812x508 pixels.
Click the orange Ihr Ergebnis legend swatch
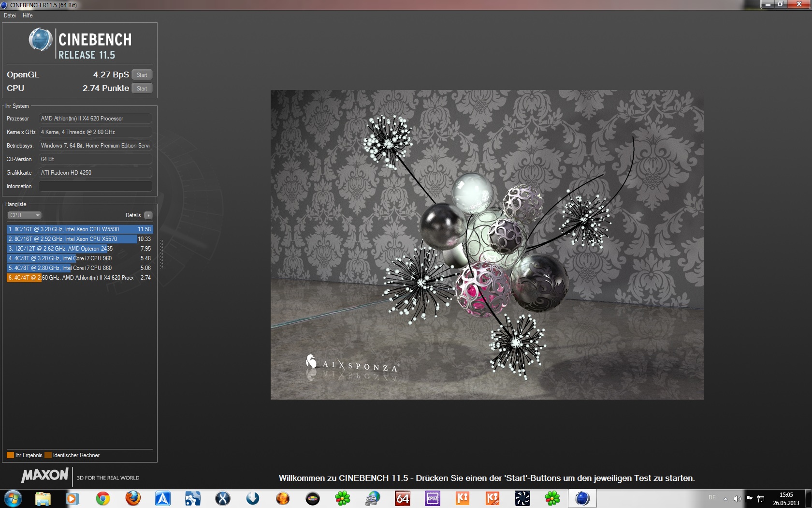[10, 455]
